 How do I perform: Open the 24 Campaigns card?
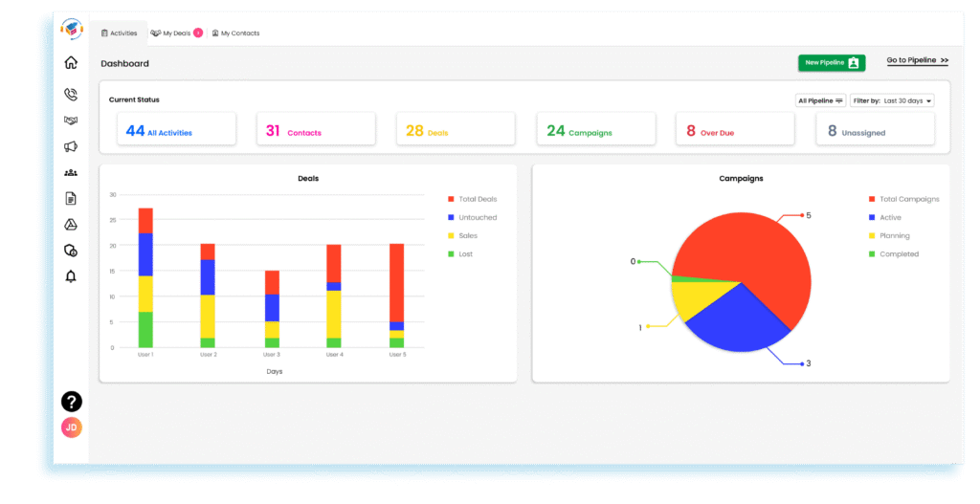[596, 129]
